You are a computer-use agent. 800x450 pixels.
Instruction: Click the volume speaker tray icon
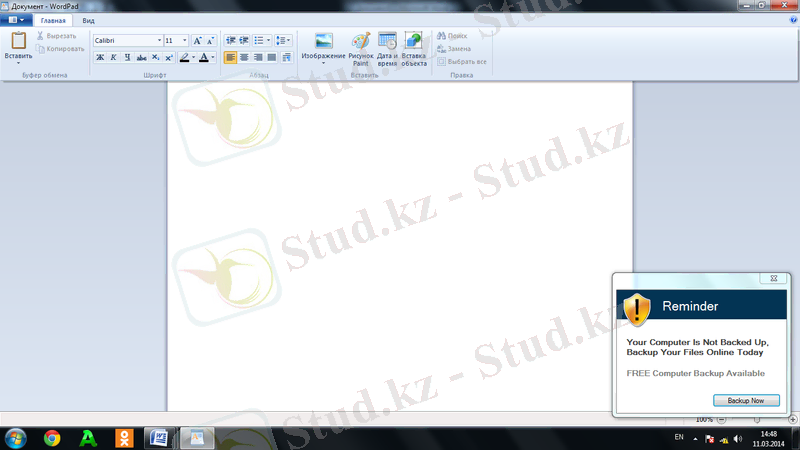click(739, 438)
